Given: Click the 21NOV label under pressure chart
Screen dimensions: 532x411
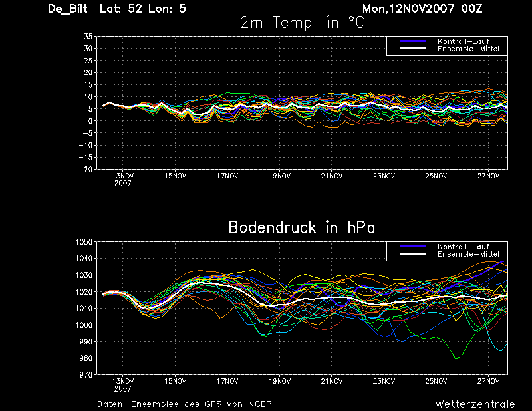Looking at the screenshot, I should 332,381.
